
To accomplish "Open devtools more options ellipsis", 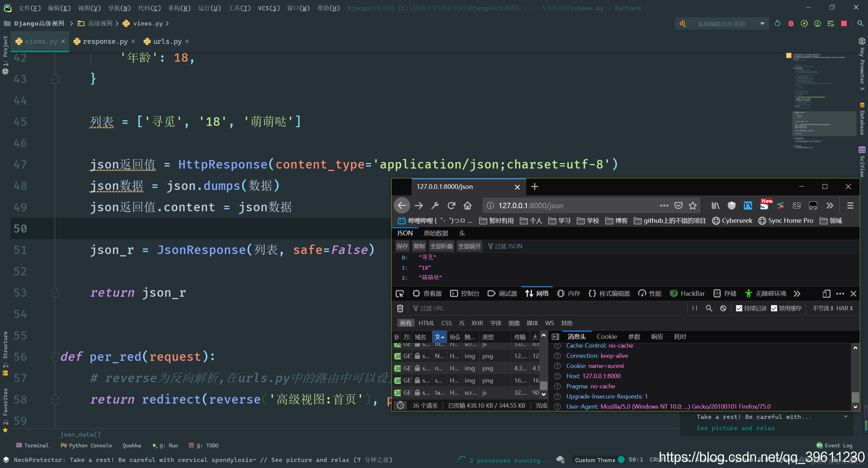I will 840,294.
